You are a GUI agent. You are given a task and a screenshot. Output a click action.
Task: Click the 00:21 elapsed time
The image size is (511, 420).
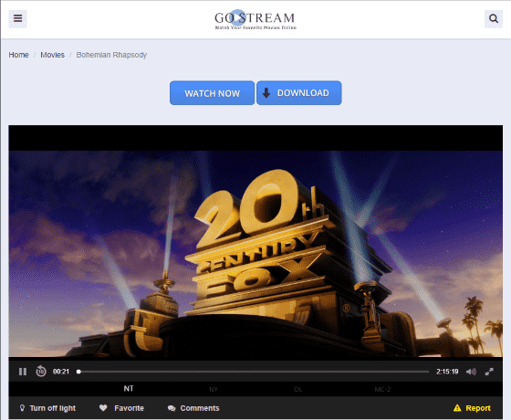click(61, 372)
